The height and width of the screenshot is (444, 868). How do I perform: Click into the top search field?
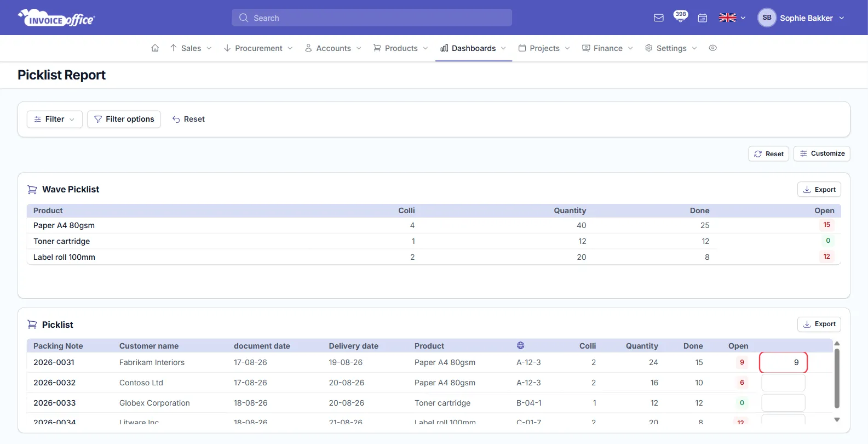coord(372,18)
